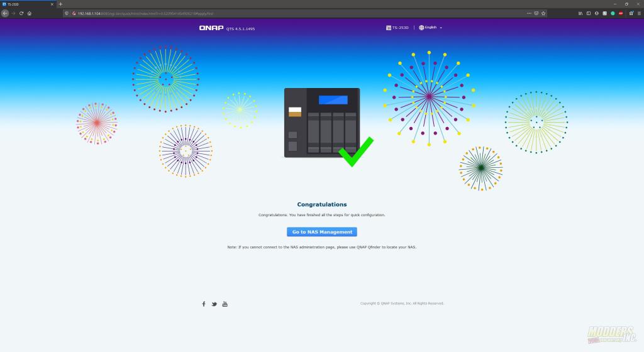This screenshot has width=644, height=352.
Task: Select the TS-253D browser tab
Action: [x=28, y=4]
